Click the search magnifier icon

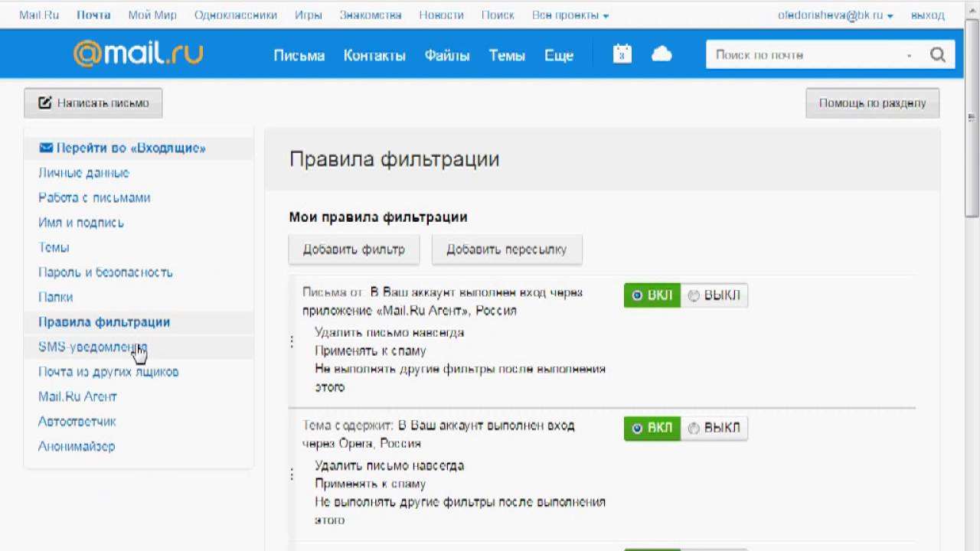938,55
